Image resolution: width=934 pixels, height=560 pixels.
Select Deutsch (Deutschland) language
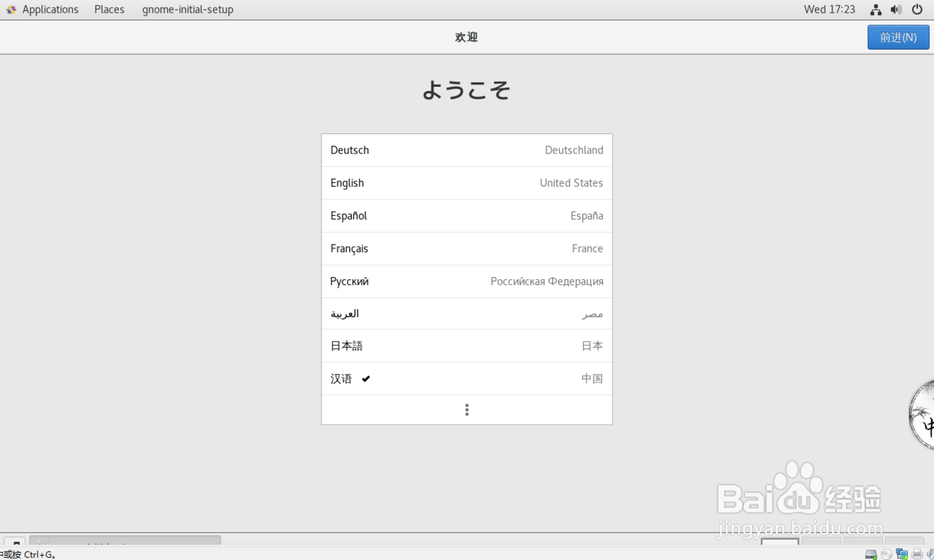tap(466, 150)
